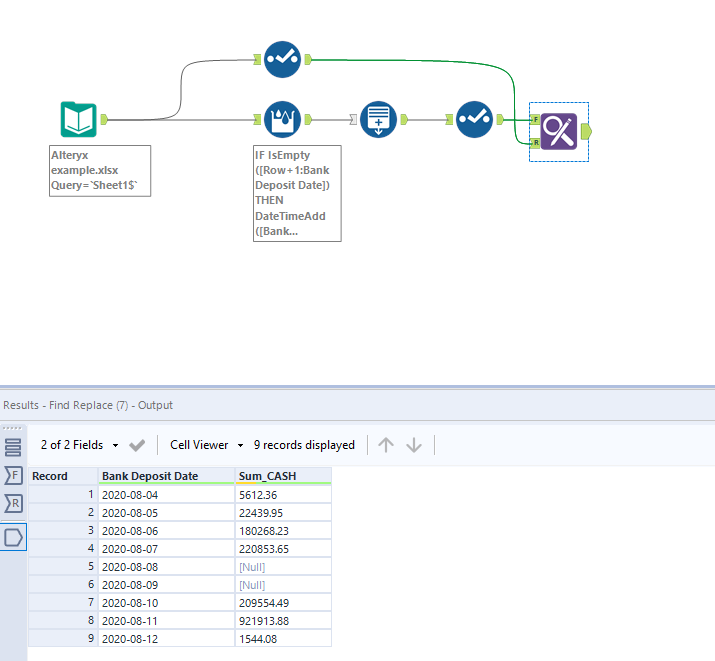The width and height of the screenshot is (715, 661).
Task: Click the top Select tool output anchor
Action: coord(308,59)
